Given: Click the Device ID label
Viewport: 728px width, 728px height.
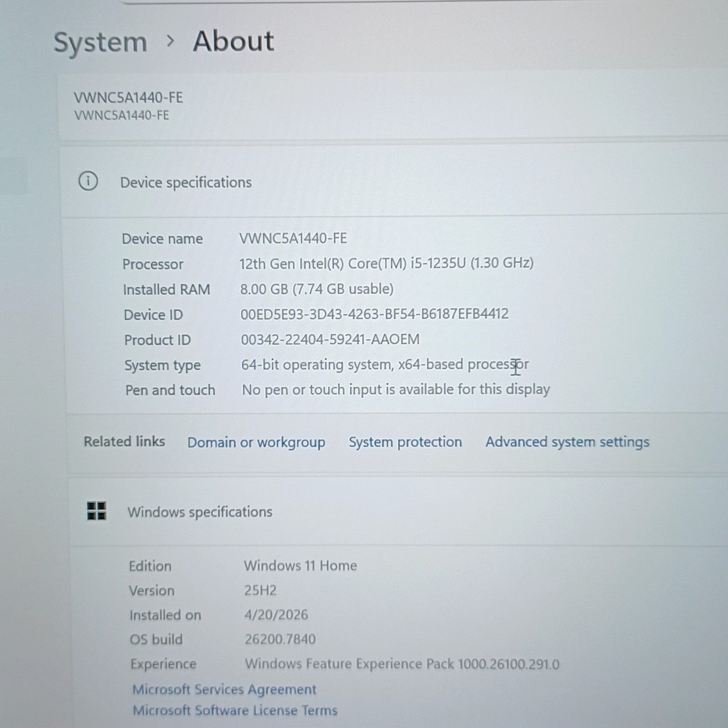Looking at the screenshot, I should (153, 315).
